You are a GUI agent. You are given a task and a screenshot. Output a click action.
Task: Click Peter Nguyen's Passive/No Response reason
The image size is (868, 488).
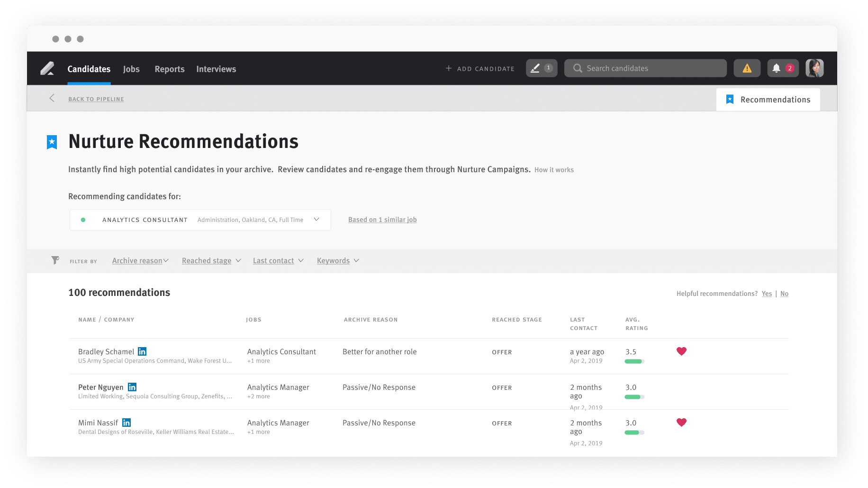379,387
